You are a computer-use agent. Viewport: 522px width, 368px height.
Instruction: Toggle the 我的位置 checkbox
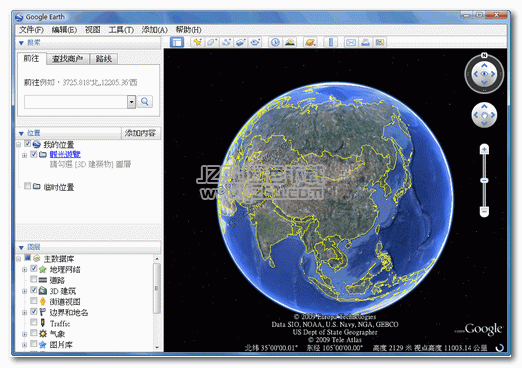[28, 144]
